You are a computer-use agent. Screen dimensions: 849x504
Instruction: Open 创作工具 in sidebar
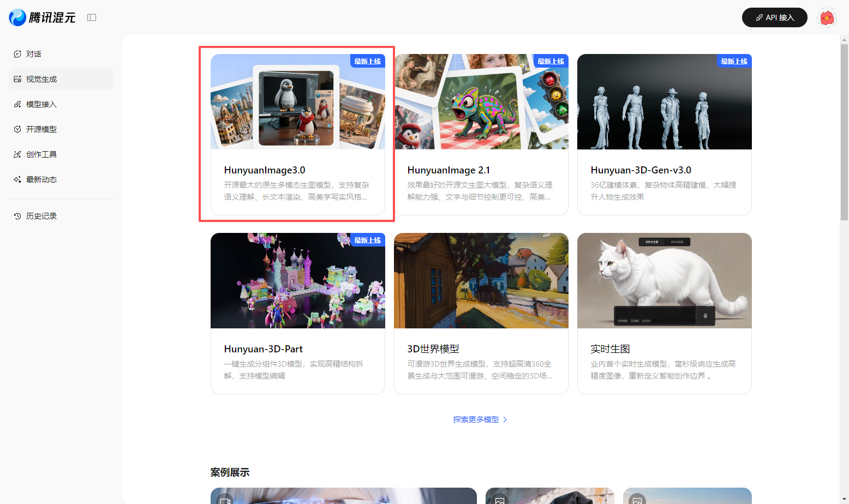[61, 154]
